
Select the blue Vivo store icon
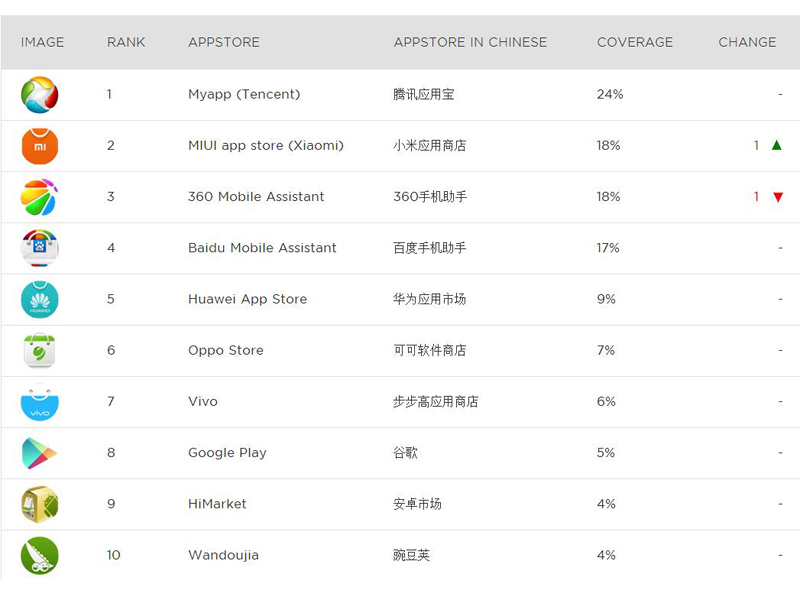tap(39, 402)
